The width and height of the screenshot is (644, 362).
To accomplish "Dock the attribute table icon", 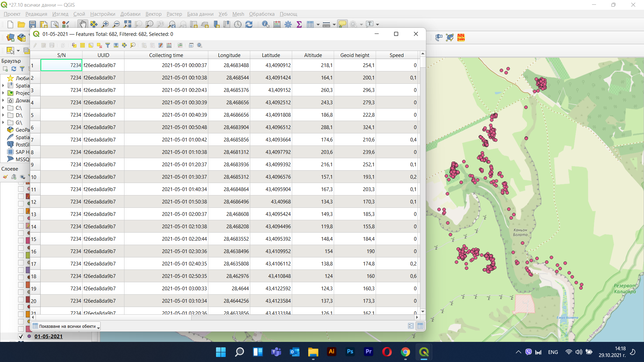I will coord(191,45).
